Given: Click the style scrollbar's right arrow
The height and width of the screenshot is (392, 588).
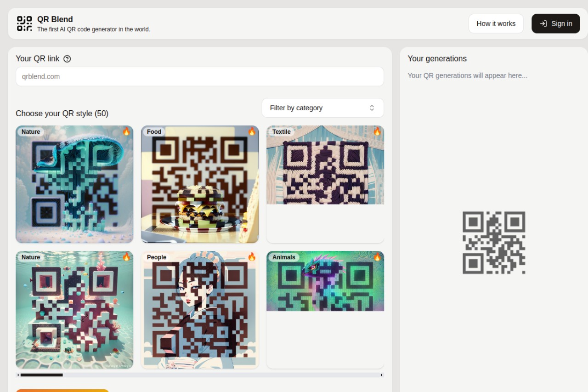Looking at the screenshot, I should coord(382,375).
